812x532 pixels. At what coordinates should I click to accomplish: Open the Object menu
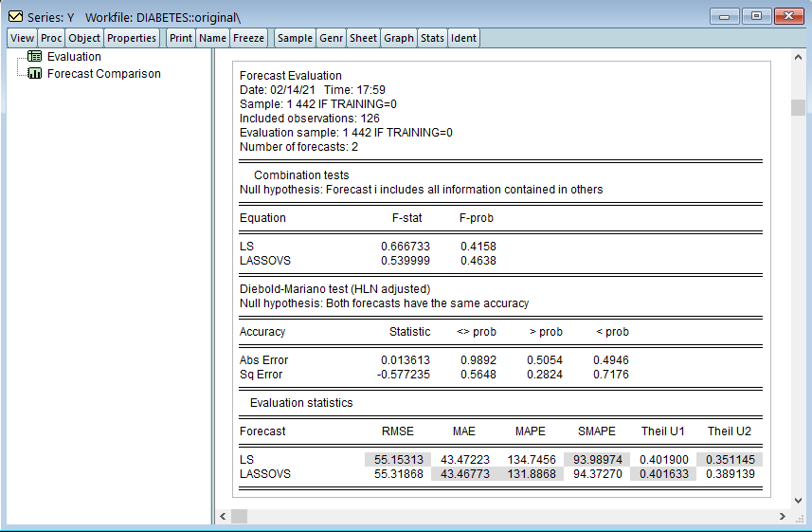(x=84, y=38)
